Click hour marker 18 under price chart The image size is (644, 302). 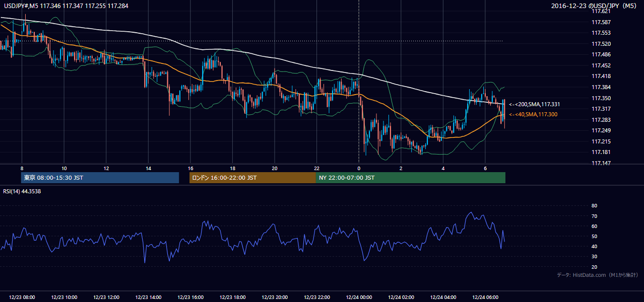click(x=232, y=168)
